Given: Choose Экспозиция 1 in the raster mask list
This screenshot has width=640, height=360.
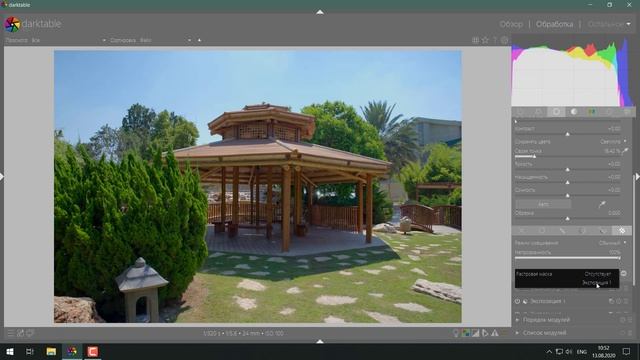Looking at the screenshot, I should (596, 282).
